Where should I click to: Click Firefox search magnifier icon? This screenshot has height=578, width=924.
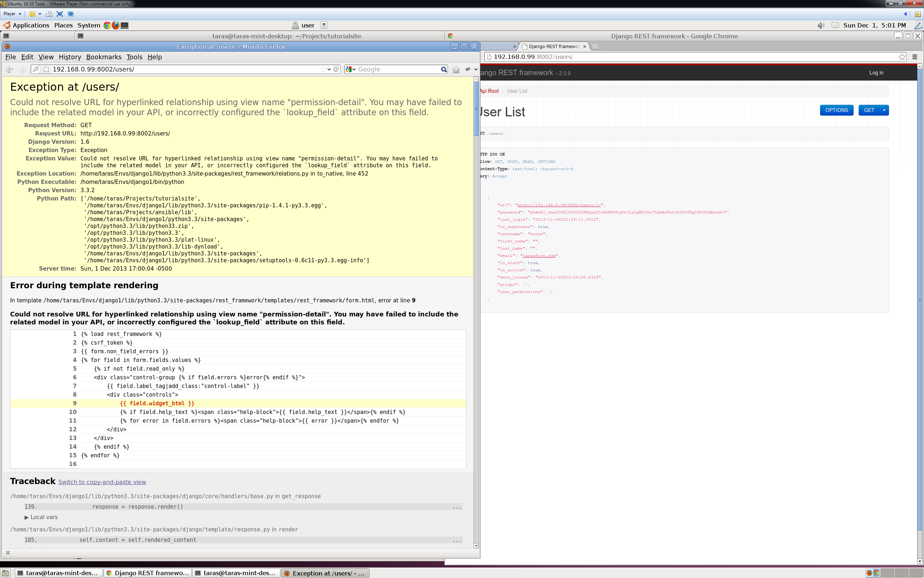click(444, 69)
